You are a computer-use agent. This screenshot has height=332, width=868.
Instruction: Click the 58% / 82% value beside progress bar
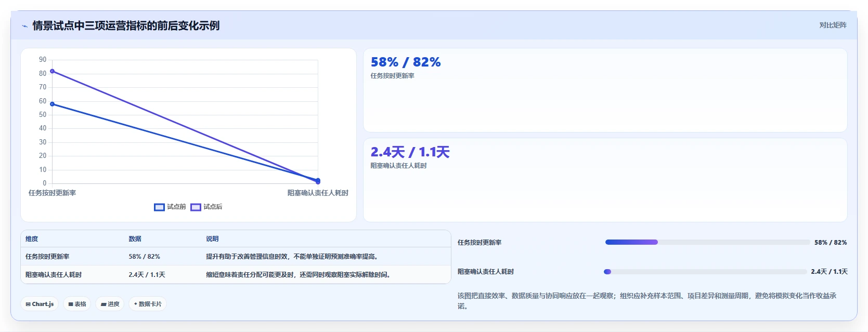tap(831, 243)
